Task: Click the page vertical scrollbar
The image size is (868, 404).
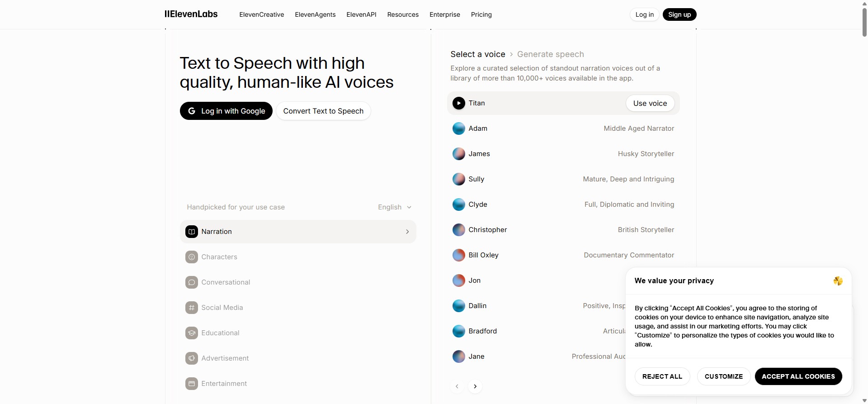Action: click(864, 22)
